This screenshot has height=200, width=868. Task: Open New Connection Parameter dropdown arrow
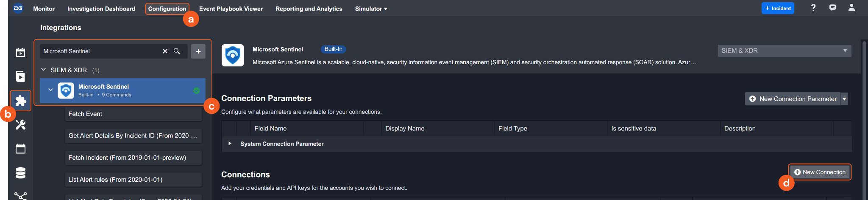[x=844, y=99]
